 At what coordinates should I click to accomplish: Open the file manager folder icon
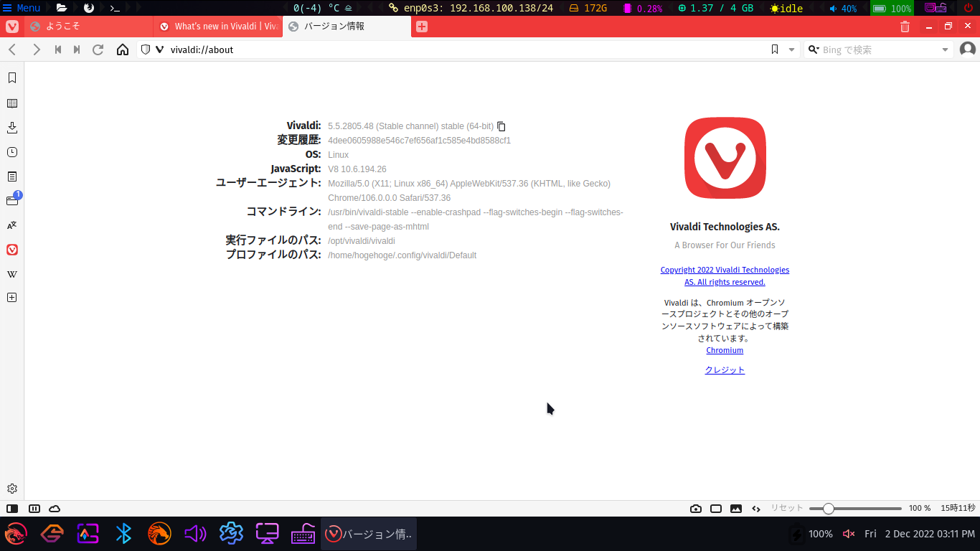pyautogui.click(x=62, y=8)
